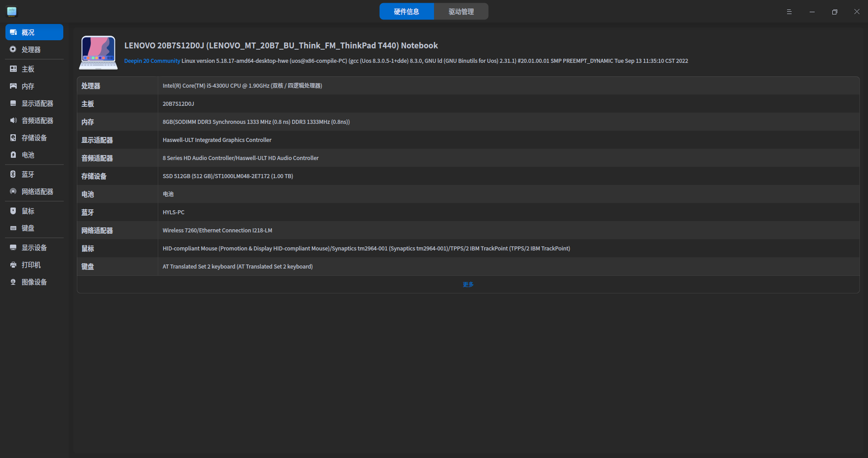Select 存储设备 in the sidebar
The height and width of the screenshot is (458, 868).
tap(34, 138)
